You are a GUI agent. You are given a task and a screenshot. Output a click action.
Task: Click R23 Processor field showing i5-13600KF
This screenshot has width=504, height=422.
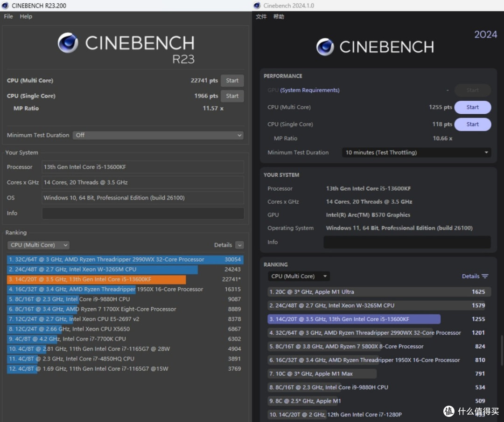pos(143,167)
